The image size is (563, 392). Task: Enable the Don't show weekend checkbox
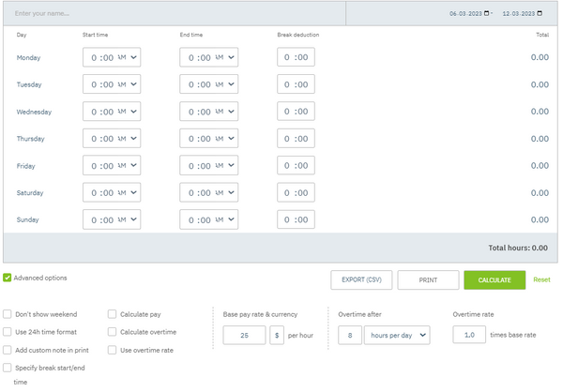click(x=8, y=314)
